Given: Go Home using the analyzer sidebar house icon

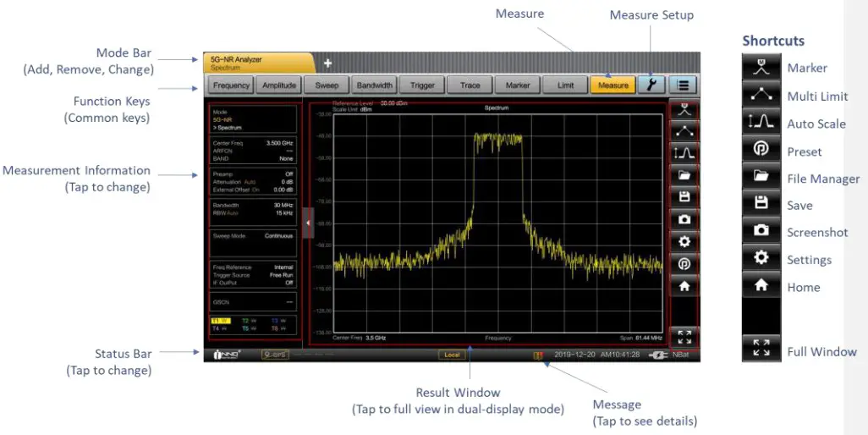Looking at the screenshot, I should pos(684,286).
